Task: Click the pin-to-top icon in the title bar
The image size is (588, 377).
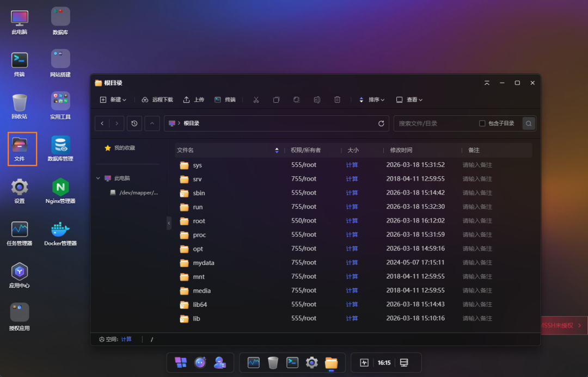Action: pyautogui.click(x=487, y=83)
